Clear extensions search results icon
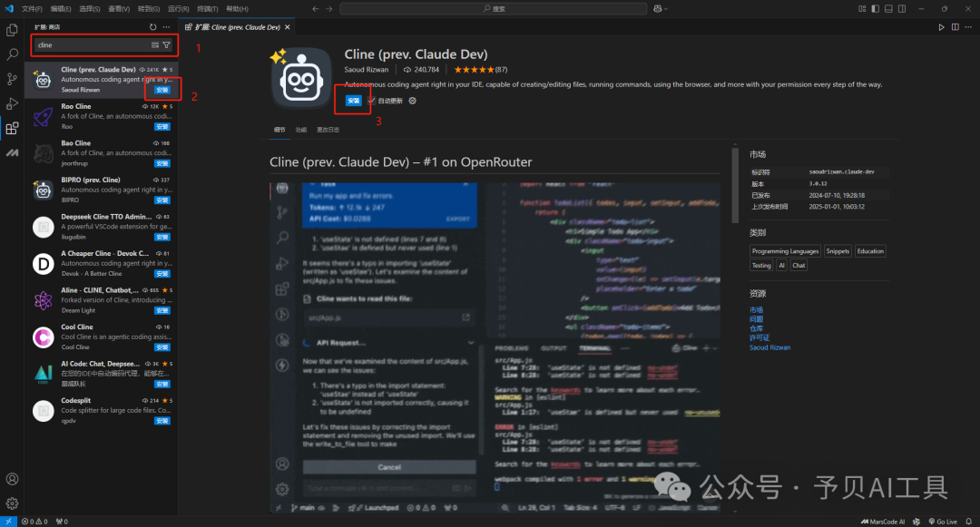Screen dimensions: 980x527 pyautogui.click(x=155, y=45)
